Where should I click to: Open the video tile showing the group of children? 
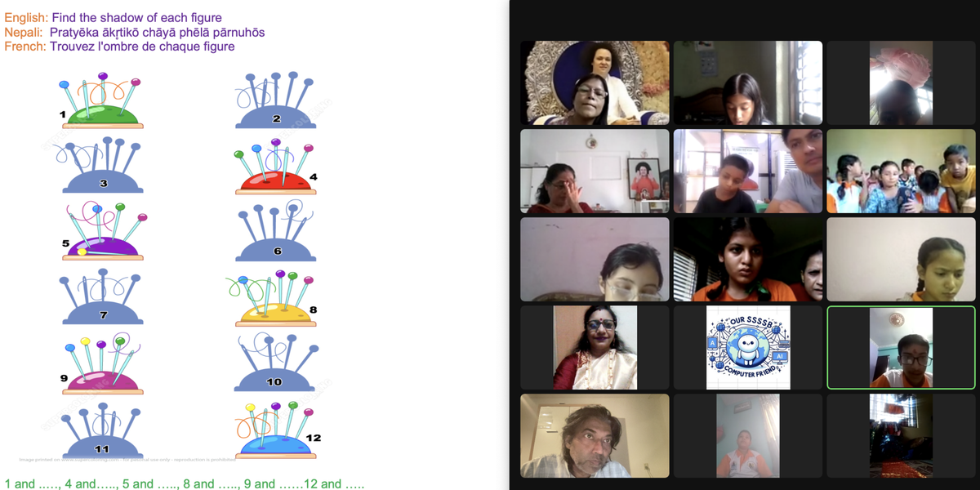tap(901, 171)
